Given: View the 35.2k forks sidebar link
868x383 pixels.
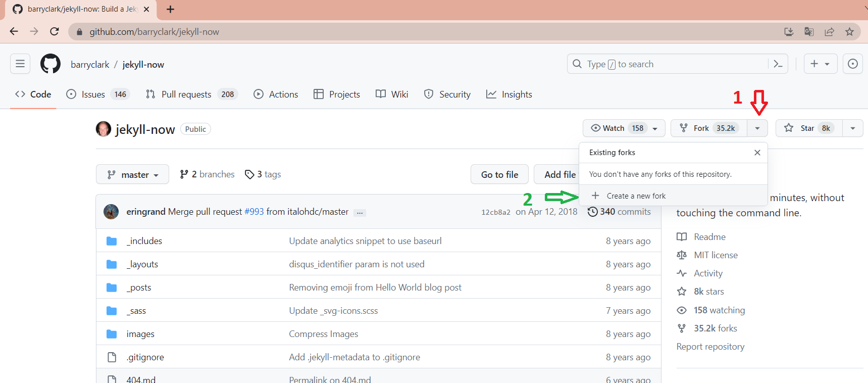Looking at the screenshot, I should (x=707, y=328).
